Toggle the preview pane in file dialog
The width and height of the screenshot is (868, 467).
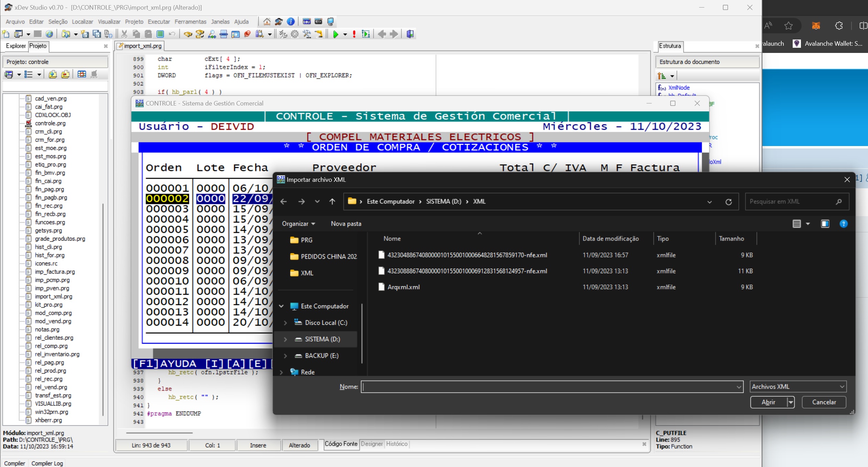(825, 224)
